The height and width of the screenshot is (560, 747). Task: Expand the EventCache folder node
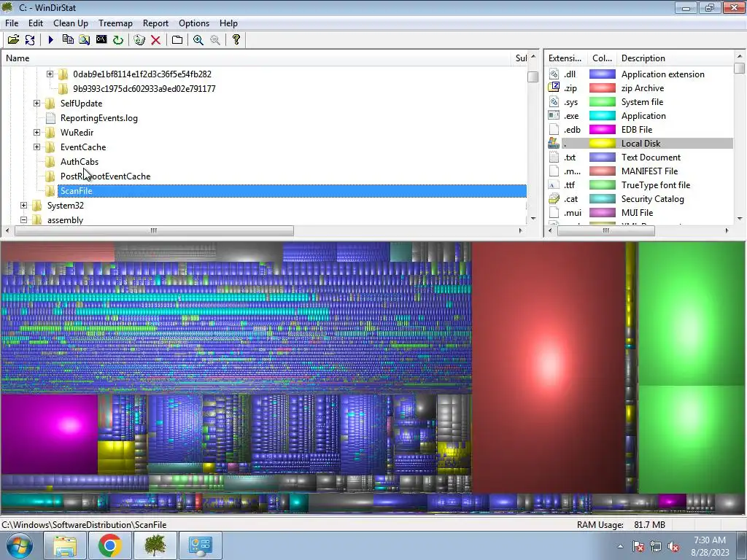point(36,147)
